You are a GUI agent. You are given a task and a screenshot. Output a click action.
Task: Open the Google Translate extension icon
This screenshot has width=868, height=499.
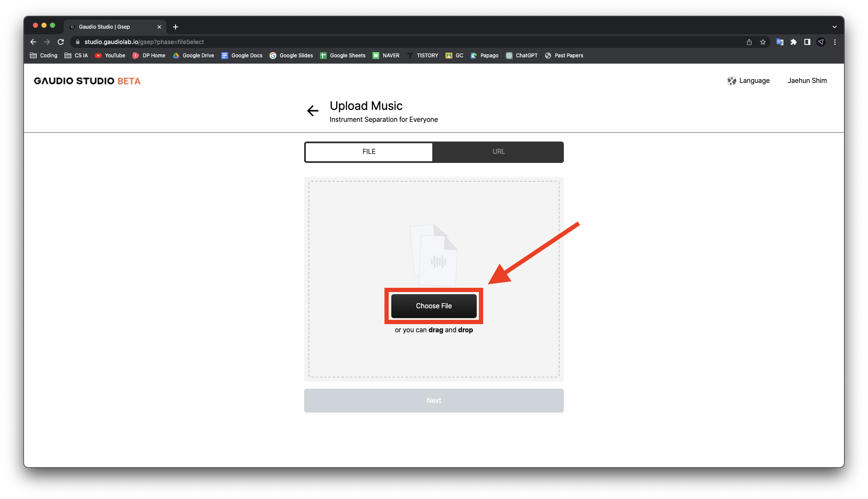coord(780,42)
